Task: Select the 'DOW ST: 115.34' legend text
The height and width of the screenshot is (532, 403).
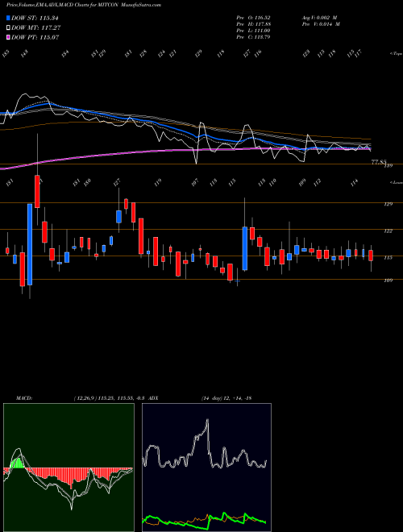Action: click(x=35, y=18)
